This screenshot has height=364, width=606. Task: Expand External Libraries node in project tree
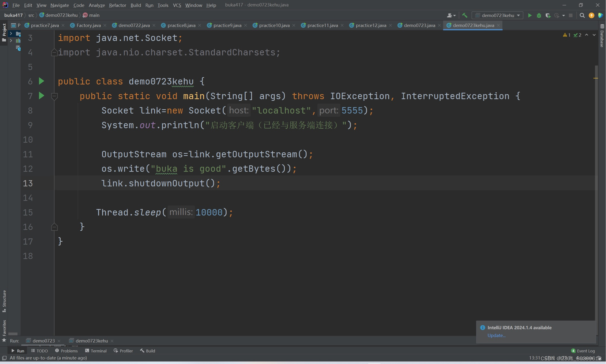tap(11, 41)
